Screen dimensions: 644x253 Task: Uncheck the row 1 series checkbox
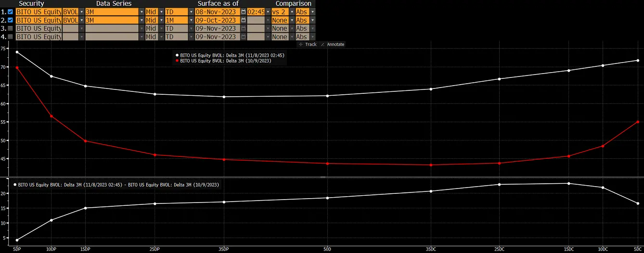click(10, 12)
